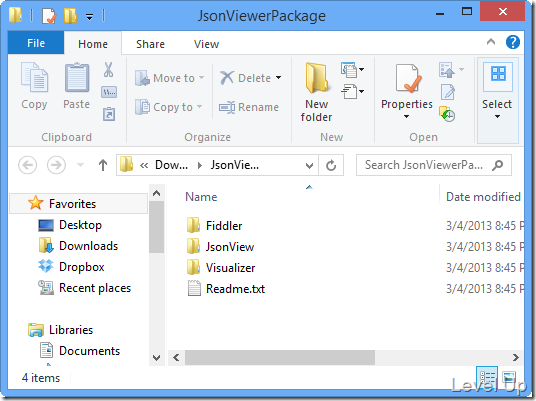The height and width of the screenshot is (401, 536).
Task: Open Customize Quick Access Toolbar dropdown
Action: point(89,17)
